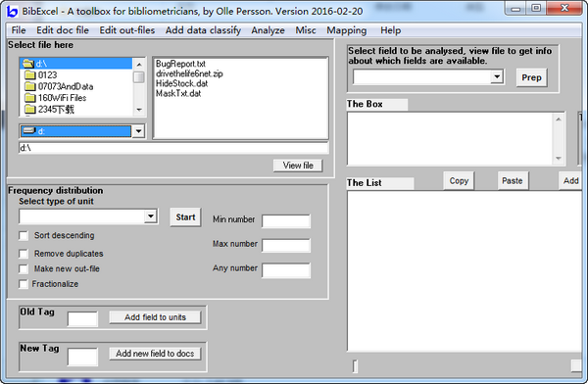Expand the drive selection dropdown
The width and height of the screenshot is (588, 384).
tap(139, 131)
